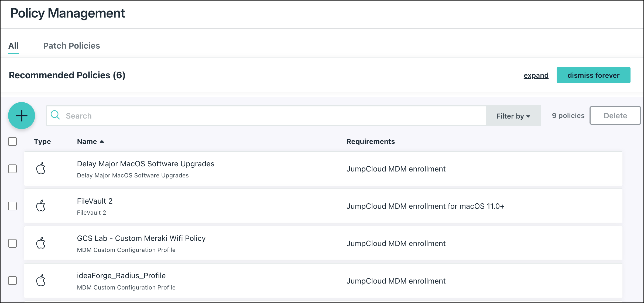Open the Delay Major MacOS Software Upgrades policy name
The image size is (644, 303).
click(x=146, y=164)
